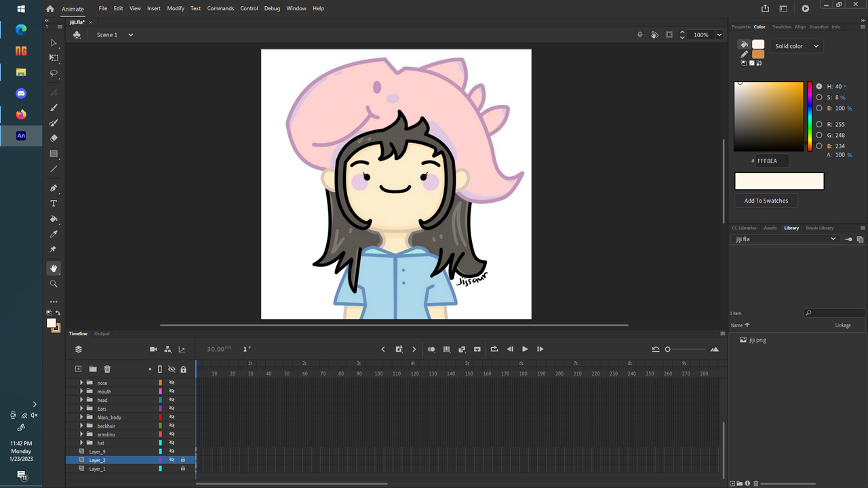The image size is (868, 488).
Task: Expand the Ears layer folder
Action: [x=81, y=409]
